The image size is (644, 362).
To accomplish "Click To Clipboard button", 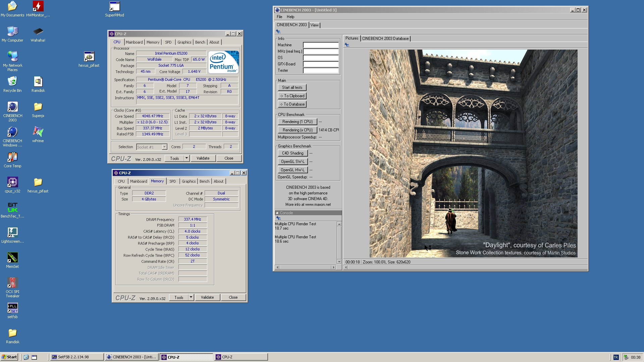I will pyautogui.click(x=292, y=96).
